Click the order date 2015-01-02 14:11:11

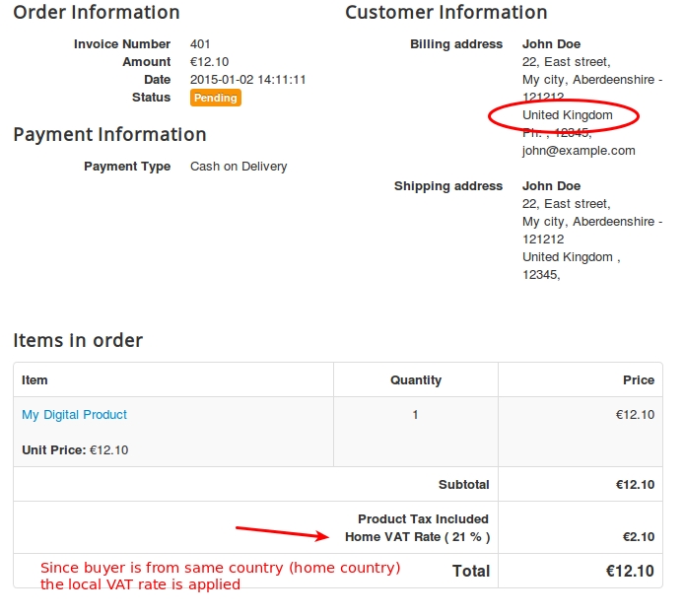(x=247, y=80)
